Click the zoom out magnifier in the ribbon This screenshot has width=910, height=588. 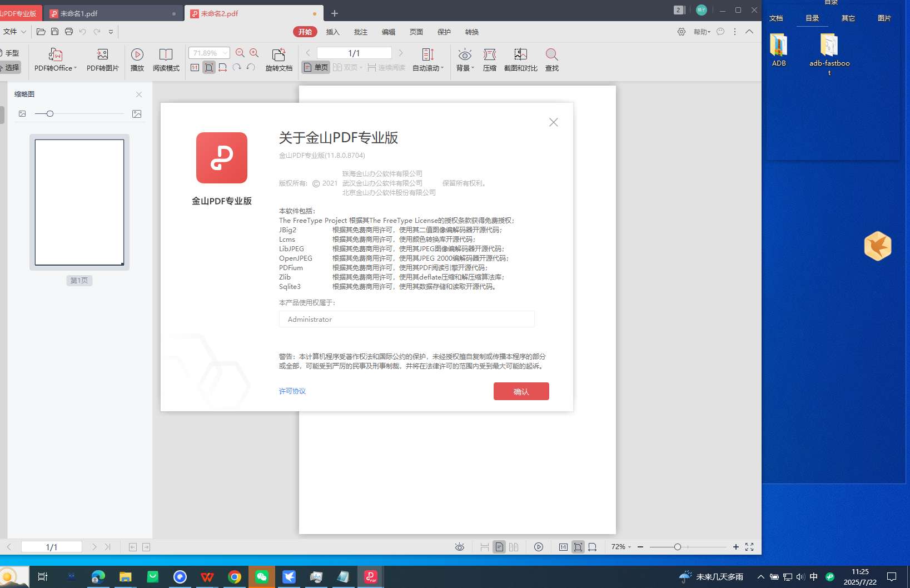tap(240, 53)
